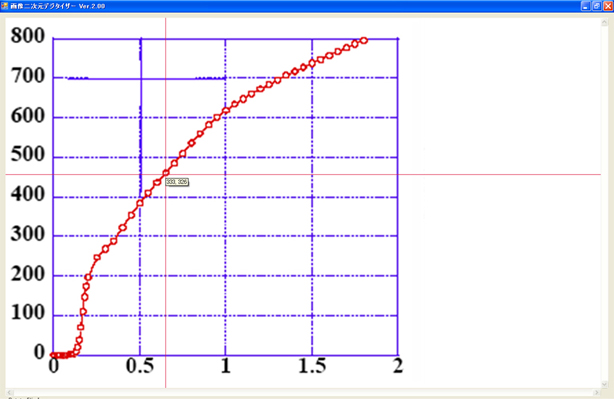Click the 400 label on the y-axis
The image size is (614, 399).
(28, 194)
